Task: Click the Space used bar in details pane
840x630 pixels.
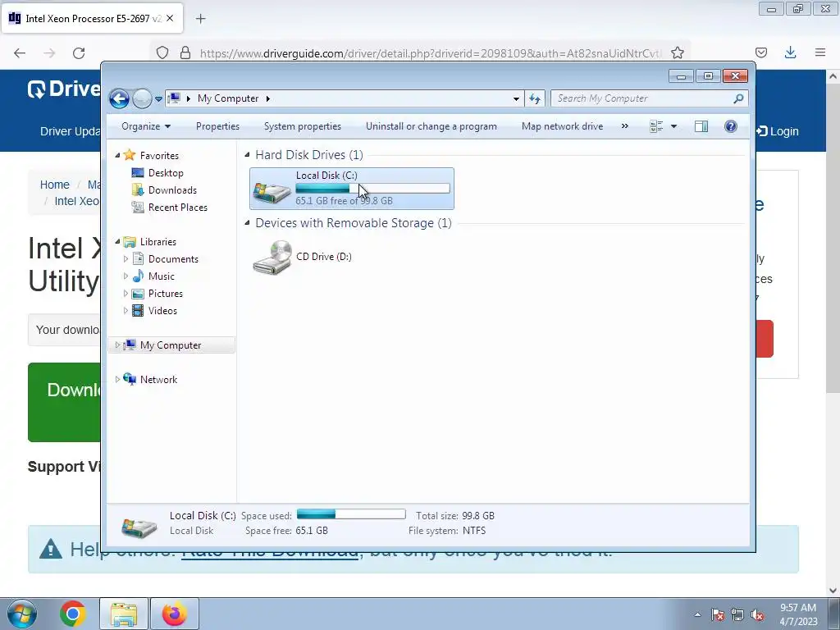Action: (351, 514)
